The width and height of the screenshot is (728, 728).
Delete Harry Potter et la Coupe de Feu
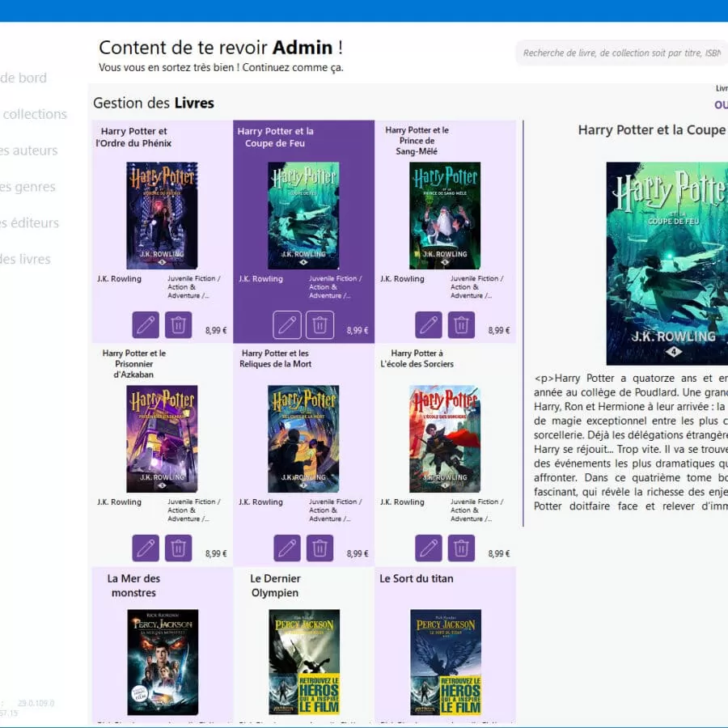(x=320, y=324)
